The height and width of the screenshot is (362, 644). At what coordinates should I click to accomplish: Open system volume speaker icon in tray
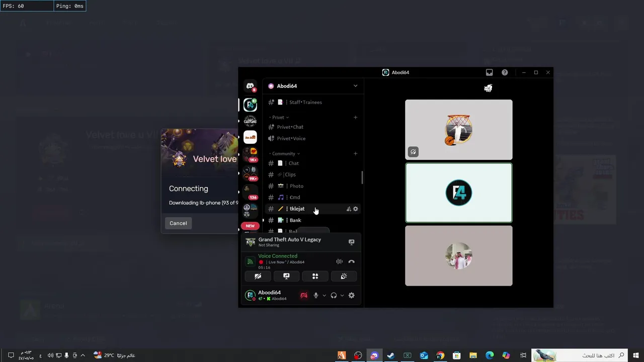coord(50,355)
